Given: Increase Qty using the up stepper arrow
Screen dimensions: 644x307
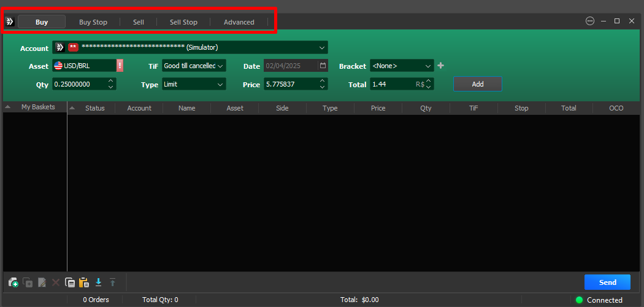Looking at the screenshot, I should point(110,81).
